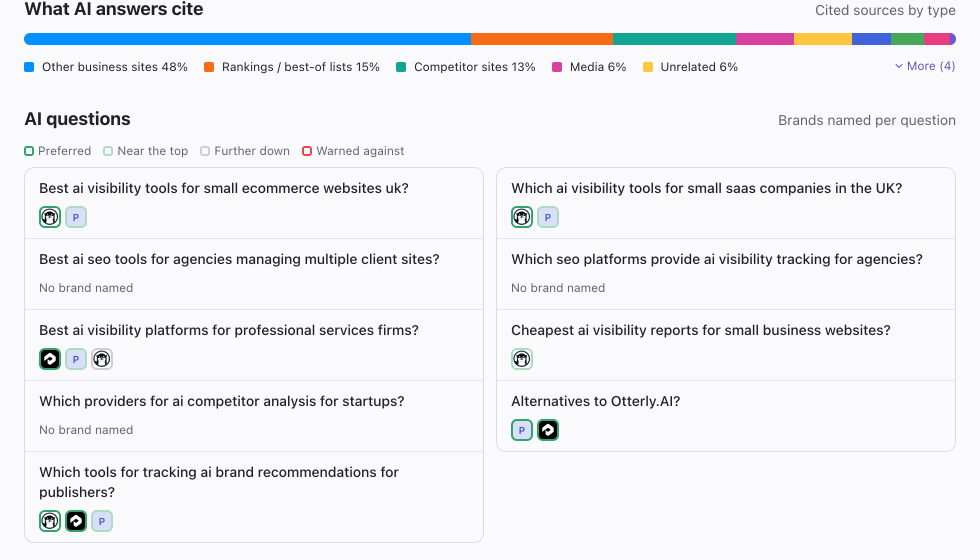Viewport: 980px width, 560px height.
Task: Click P brand icon under ecommerce websites uk question
Action: (x=76, y=217)
